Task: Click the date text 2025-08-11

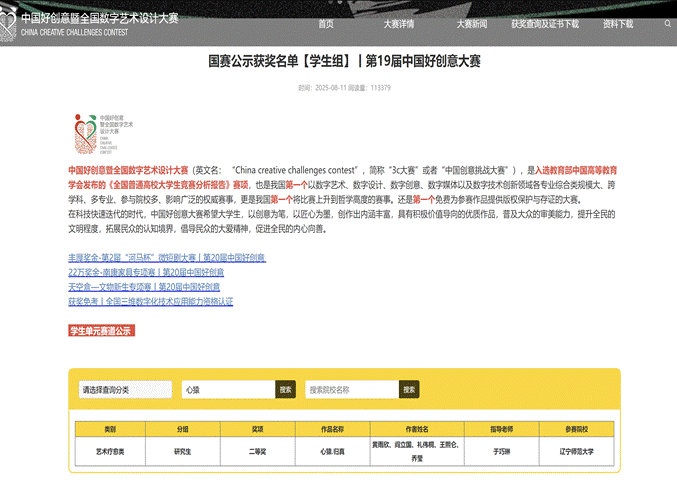Action: (x=331, y=88)
